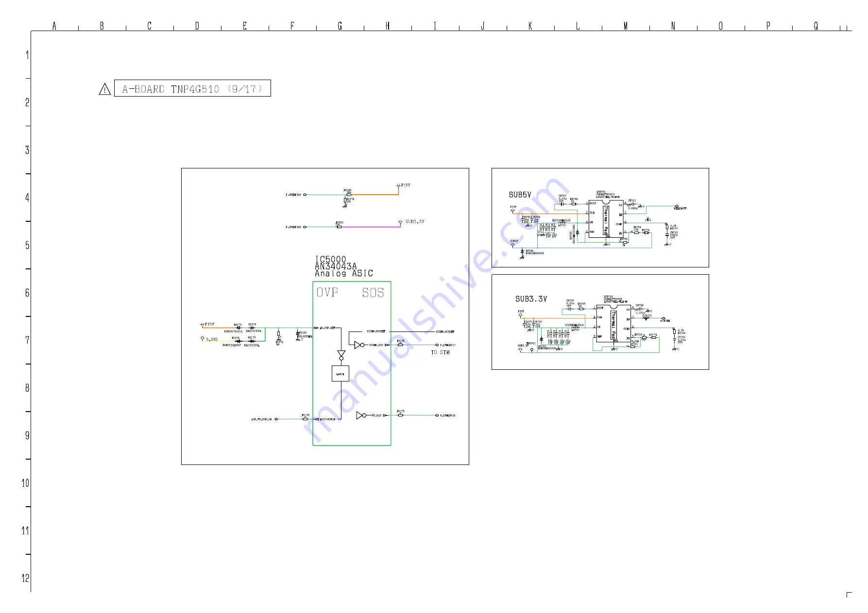Click the pink SUB3.3V wire in ASIC sheet
This screenshot has height=613, width=868.
pyautogui.click(x=371, y=227)
